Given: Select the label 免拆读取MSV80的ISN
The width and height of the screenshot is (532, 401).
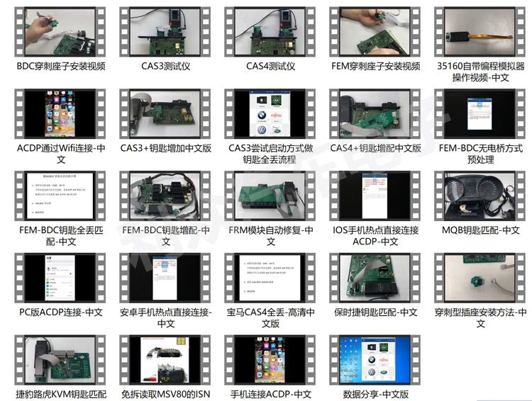Looking at the screenshot, I should click(165, 394).
